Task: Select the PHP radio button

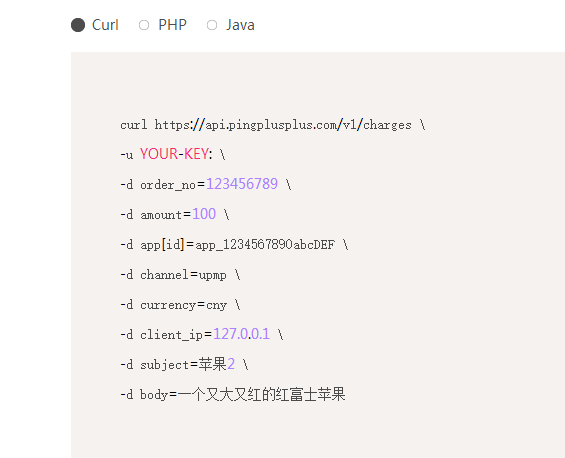Action: tap(144, 25)
